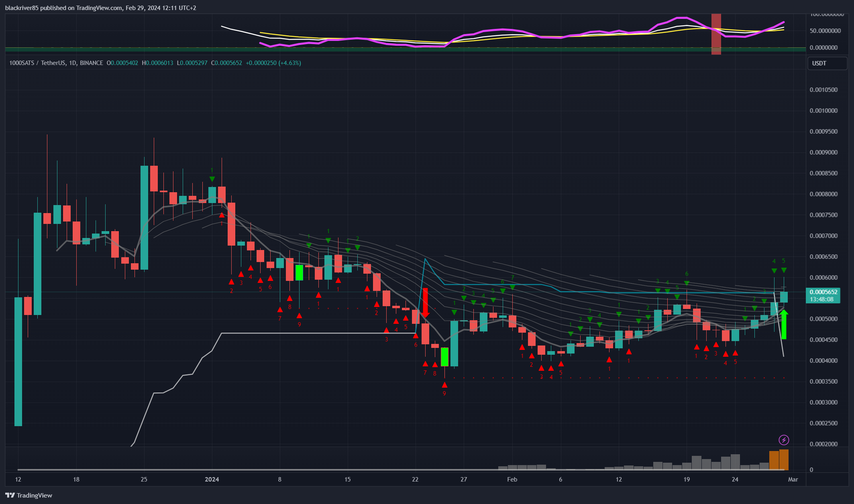Click price axis label 0.0004000
The image size is (854, 504).
(x=824, y=361)
